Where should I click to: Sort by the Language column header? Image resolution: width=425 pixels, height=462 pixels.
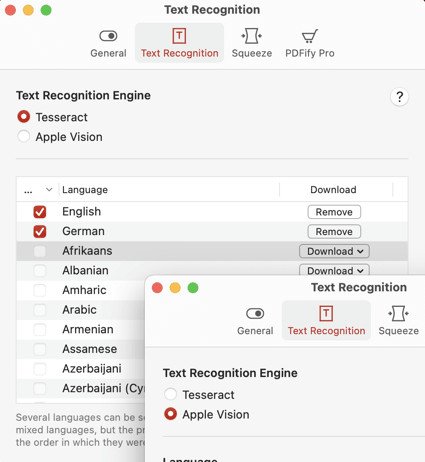(x=85, y=190)
